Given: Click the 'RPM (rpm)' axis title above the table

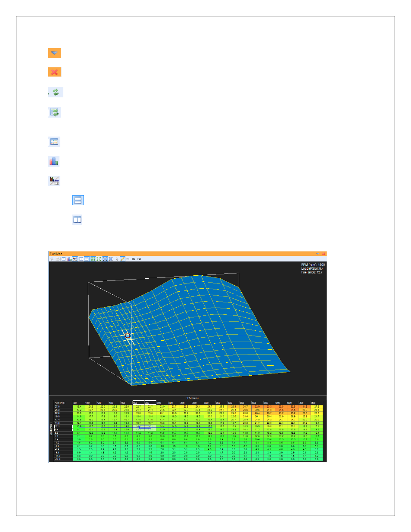Looking at the screenshot, I should coord(192,398).
